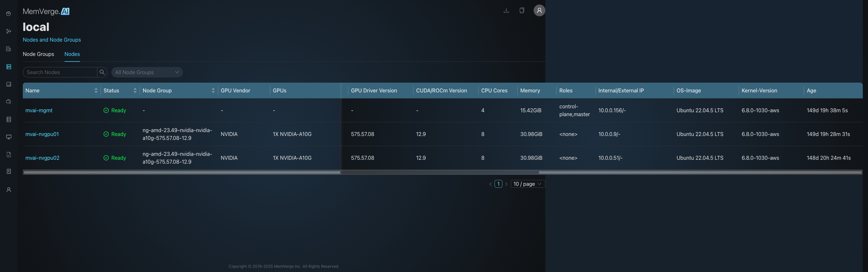868x272 pixels.
Task: Click the download icon in the top bar
Action: coord(506,10)
